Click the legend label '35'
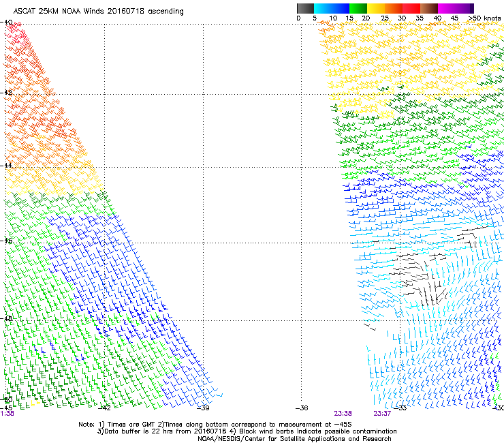Image resolution: width=504 pixels, height=443 pixels. [x=420, y=18]
